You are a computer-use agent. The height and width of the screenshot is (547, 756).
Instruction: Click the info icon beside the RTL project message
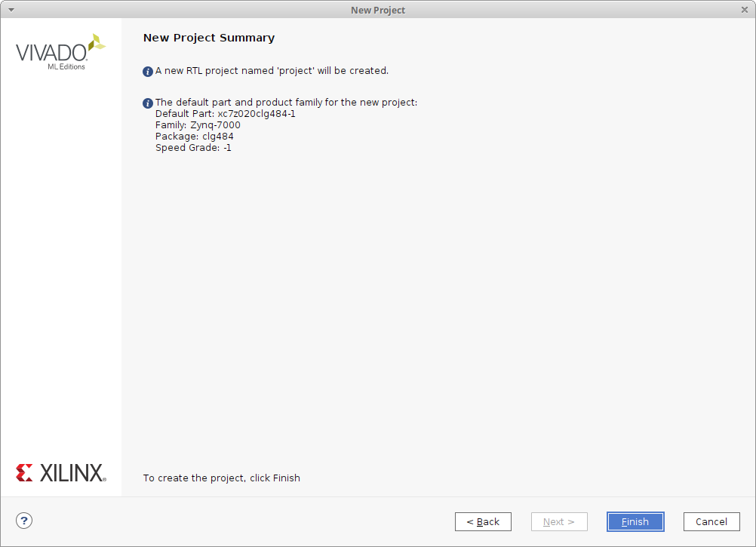pyautogui.click(x=148, y=72)
